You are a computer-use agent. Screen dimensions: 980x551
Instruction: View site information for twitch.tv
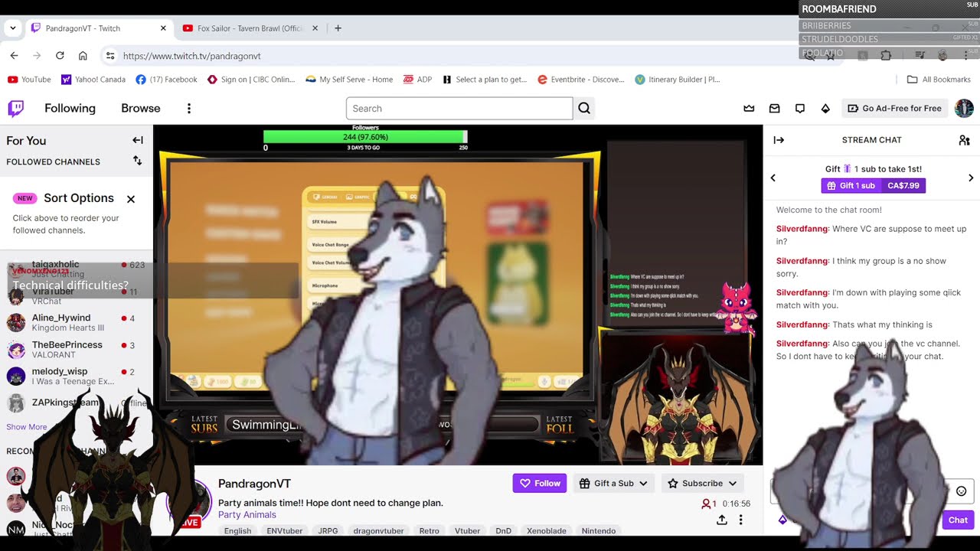click(x=110, y=56)
